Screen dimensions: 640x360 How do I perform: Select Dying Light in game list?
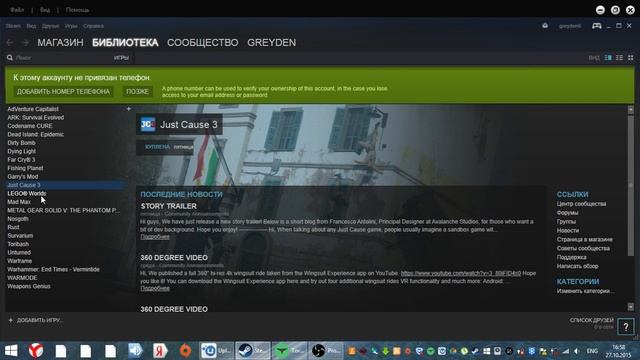click(x=22, y=151)
